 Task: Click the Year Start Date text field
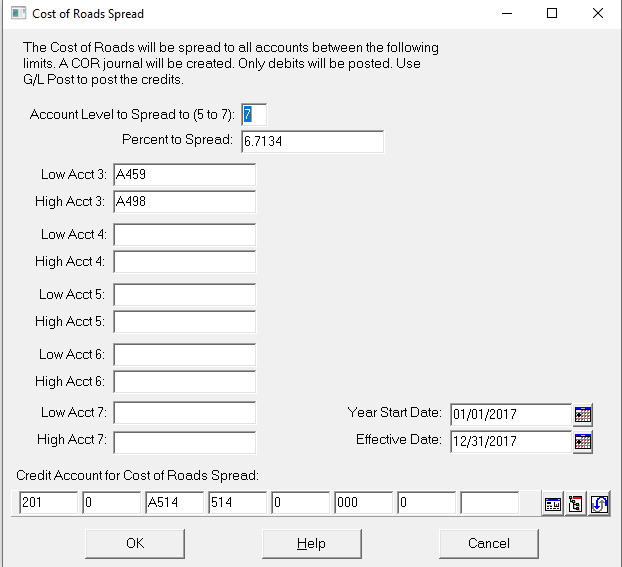click(x=511, y=415)
